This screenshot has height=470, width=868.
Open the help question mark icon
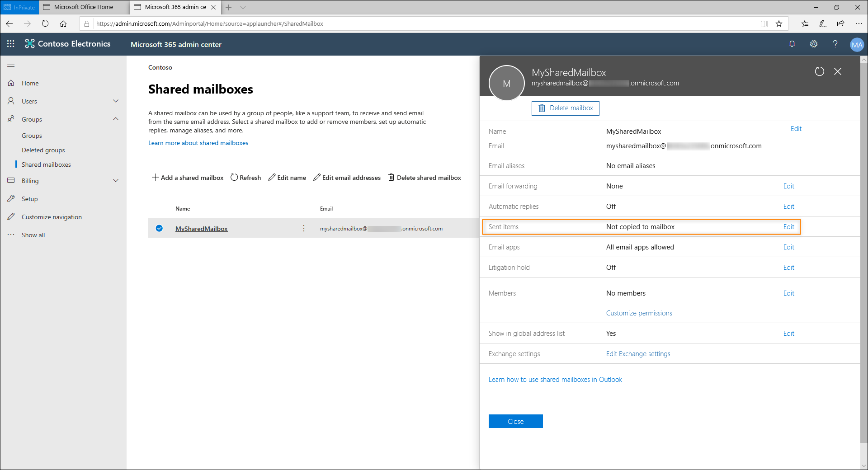click(x=835, y=44)
